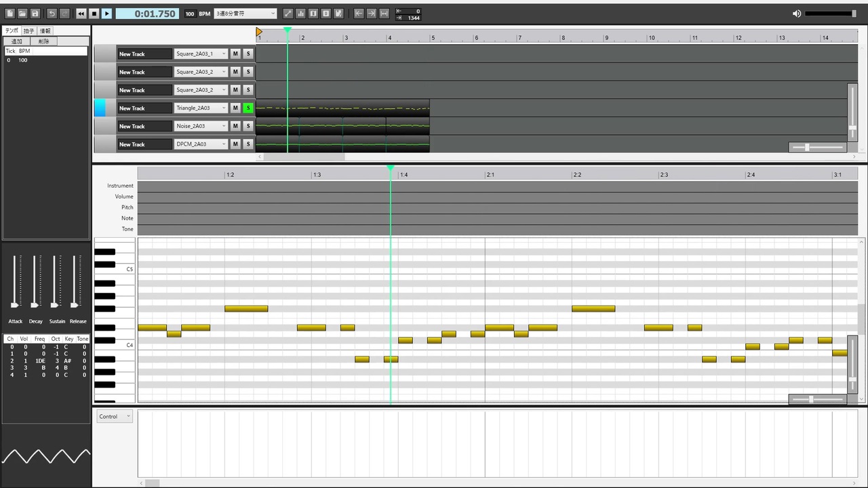Click the 追加 button
Image resolution: width=868 pixels, height=488 pixels.
17,41
